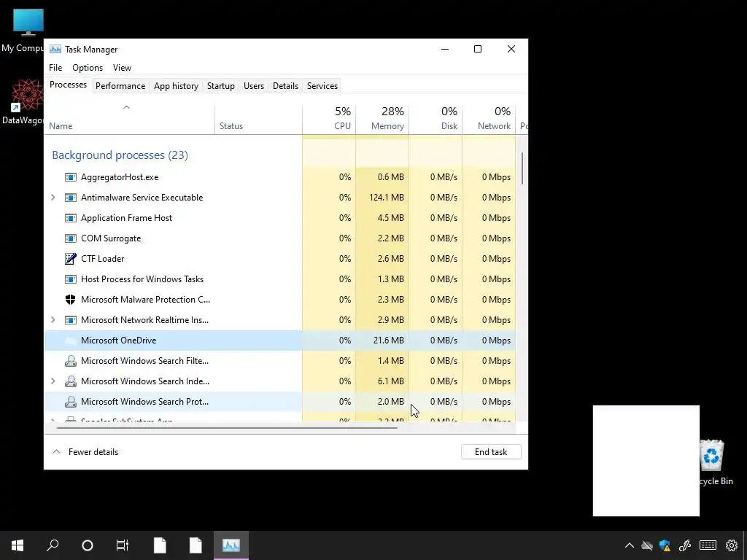Screen dimensions: 747x560
Task: Click the CTF Loader pen icon
Action: coord(71,259)
